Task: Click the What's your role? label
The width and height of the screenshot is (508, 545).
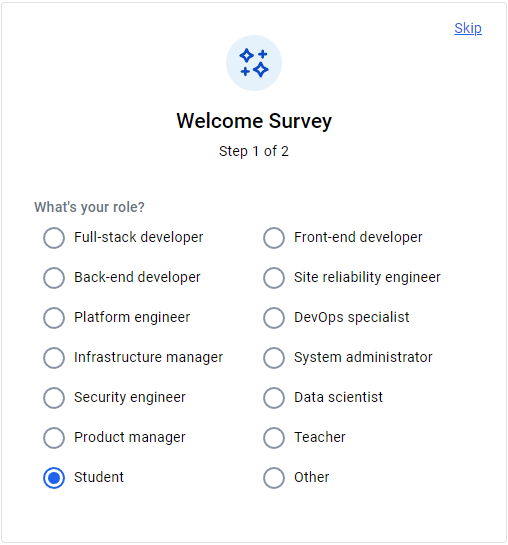Action: [x=89, y=207]
